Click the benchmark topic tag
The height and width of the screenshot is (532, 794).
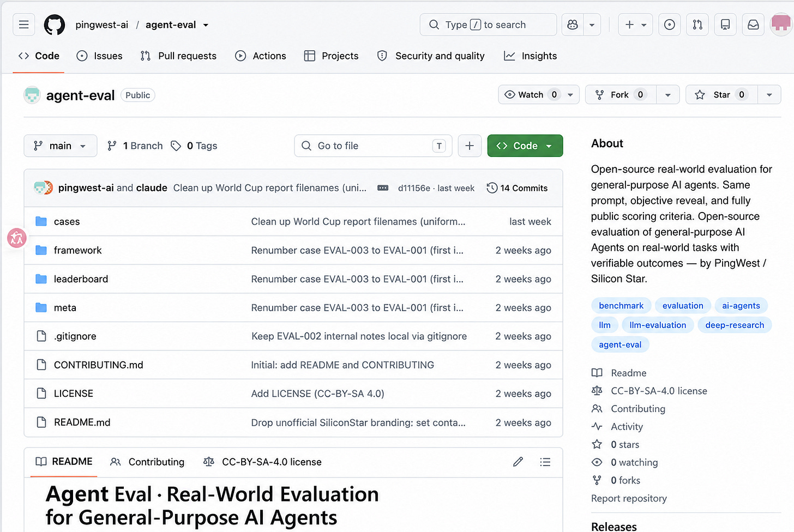(x=621, y=306)
